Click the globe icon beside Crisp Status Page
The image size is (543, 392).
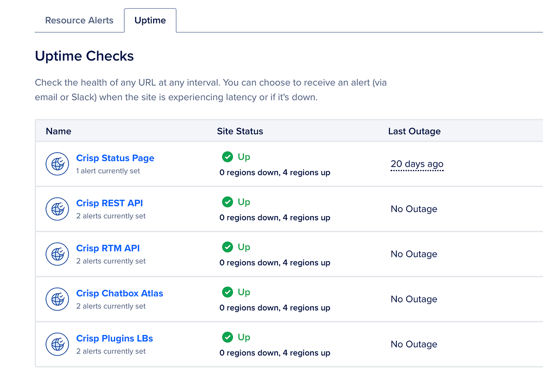tap(57, 164)
